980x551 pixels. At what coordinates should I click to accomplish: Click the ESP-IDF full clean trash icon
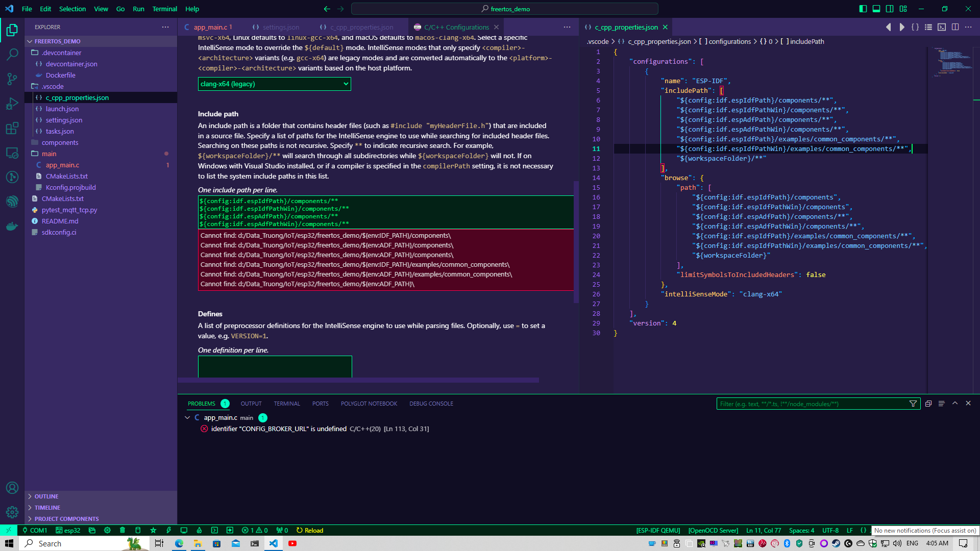coord(122,530)
